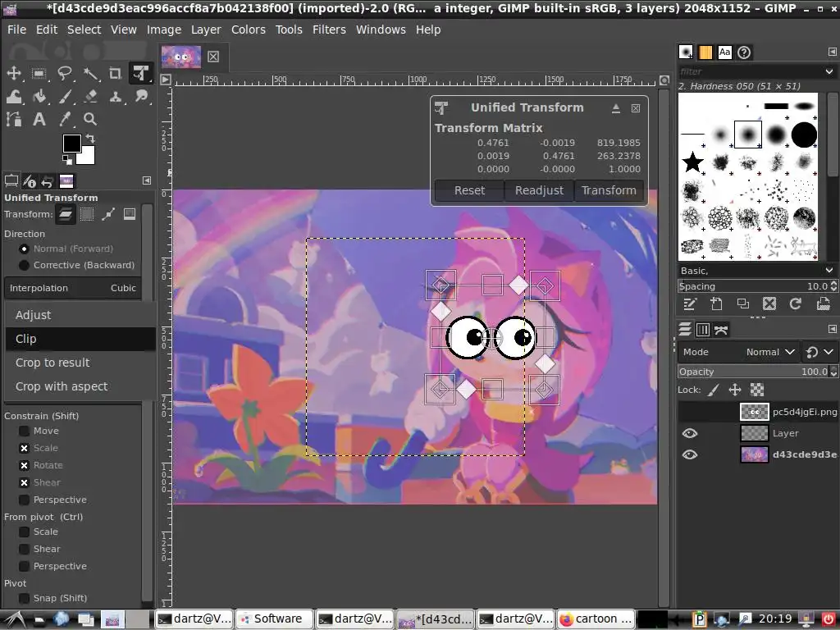
Task: Switch to Tool Options tab
Action: (11, 181)
